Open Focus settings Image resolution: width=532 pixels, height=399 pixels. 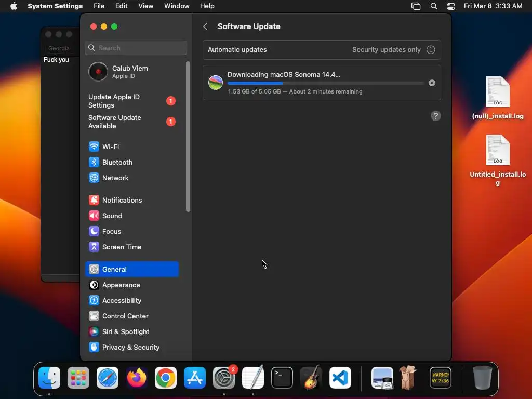(131, 231)
